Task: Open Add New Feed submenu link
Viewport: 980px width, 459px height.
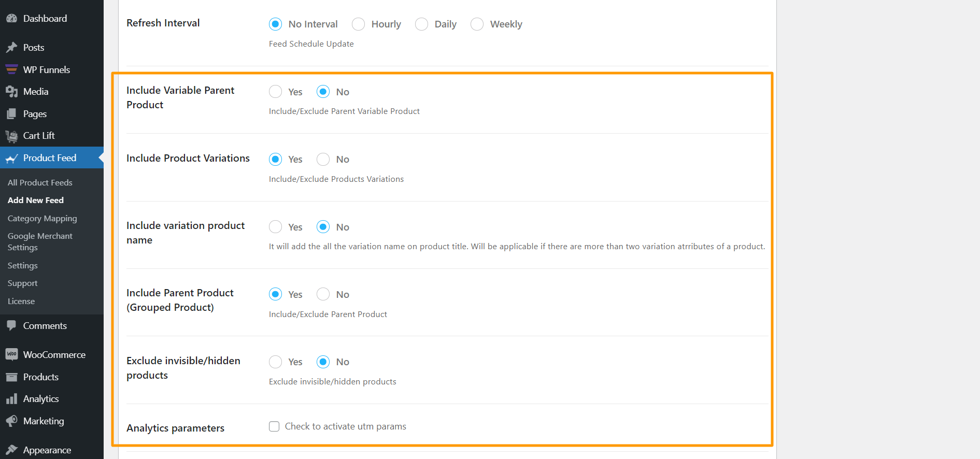Action: 36,200
